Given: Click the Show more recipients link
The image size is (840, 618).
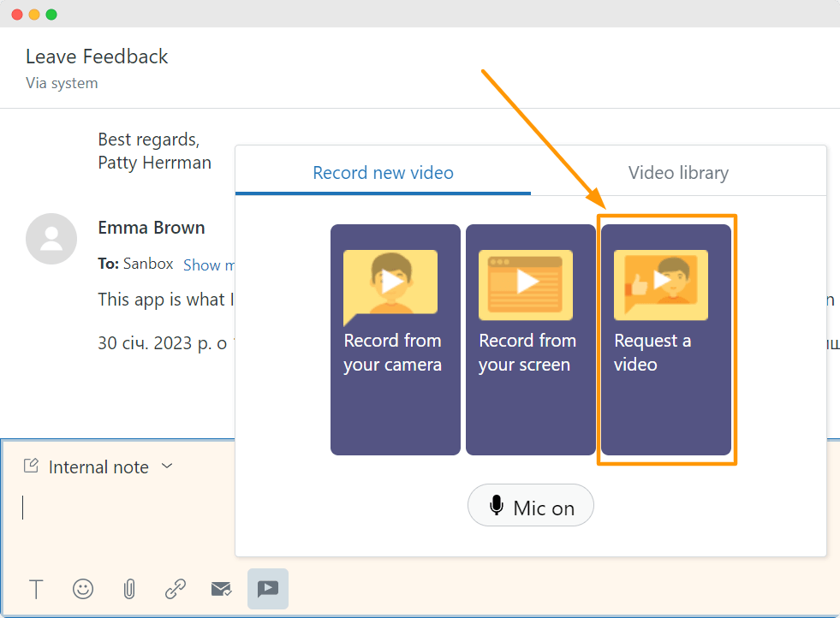Looking at the screenshot, I should [209, 264].
